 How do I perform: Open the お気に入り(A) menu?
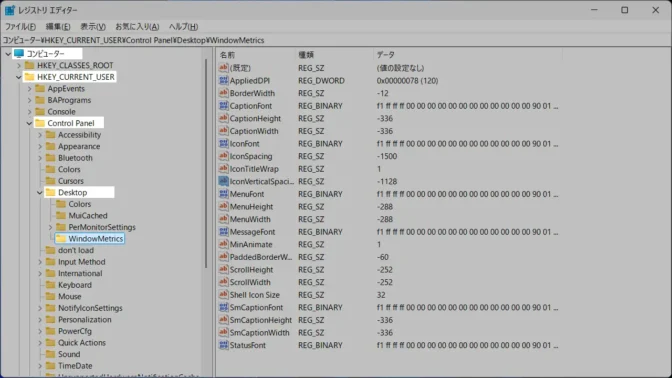click(x=137, y=27)
